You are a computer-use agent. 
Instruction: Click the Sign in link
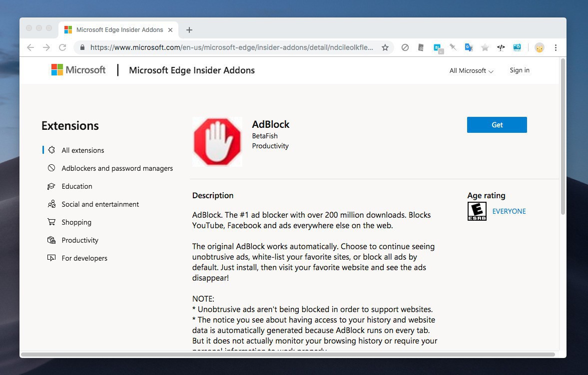pos(520,70)
